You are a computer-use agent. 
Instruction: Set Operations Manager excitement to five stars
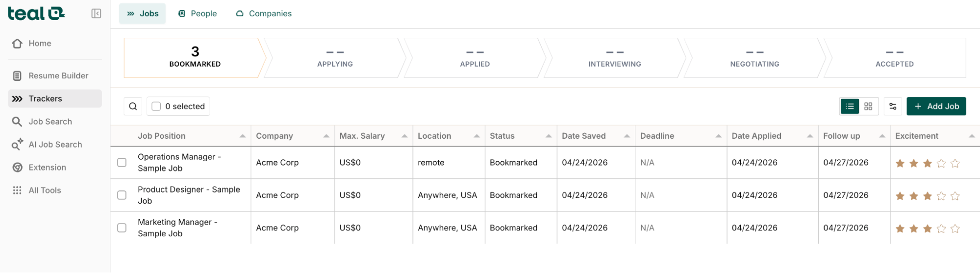coord(955,163)
